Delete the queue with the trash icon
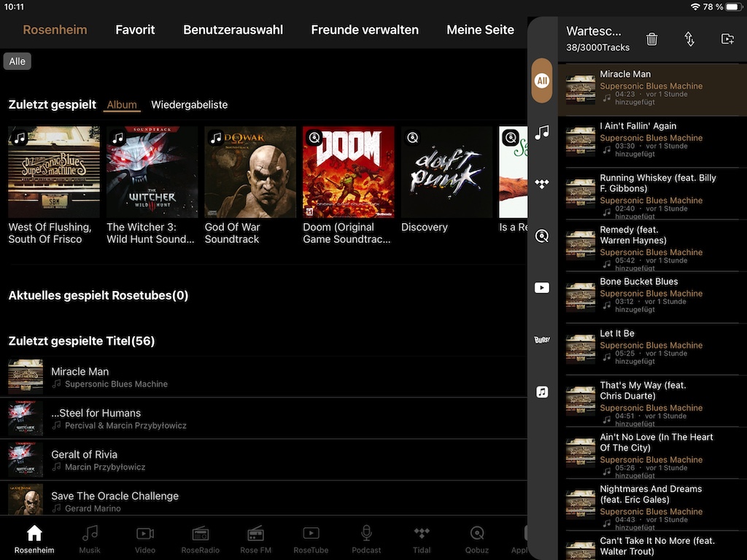The image size is (747, 560). point(651,39)
